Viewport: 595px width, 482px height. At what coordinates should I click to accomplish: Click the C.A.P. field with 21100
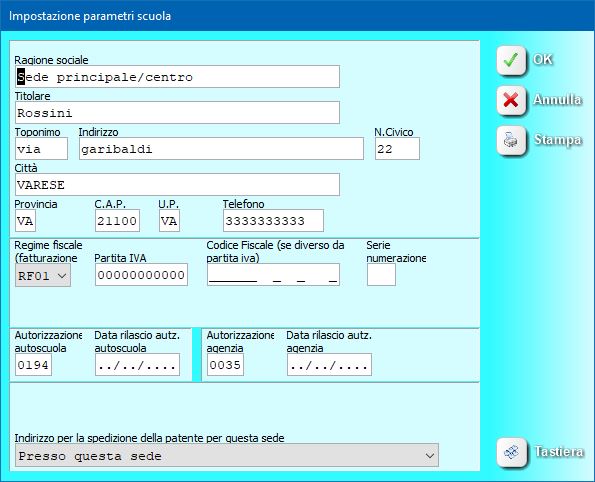tap(117, 221)
